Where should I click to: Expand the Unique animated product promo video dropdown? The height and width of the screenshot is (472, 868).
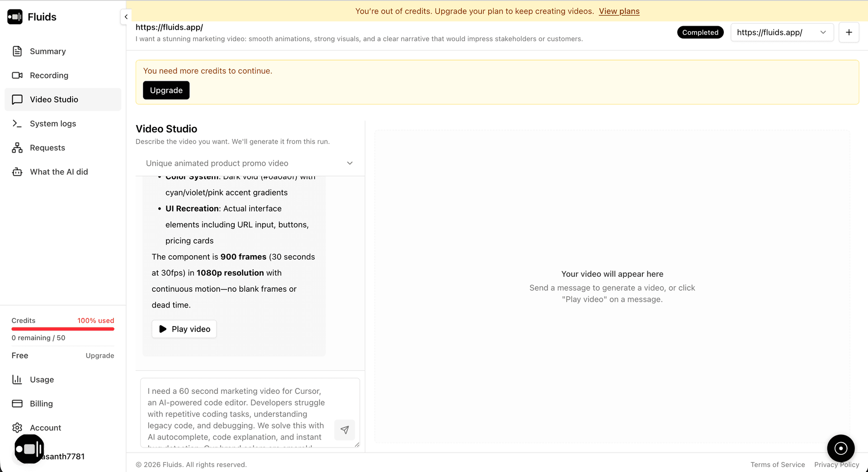(250, 163)
